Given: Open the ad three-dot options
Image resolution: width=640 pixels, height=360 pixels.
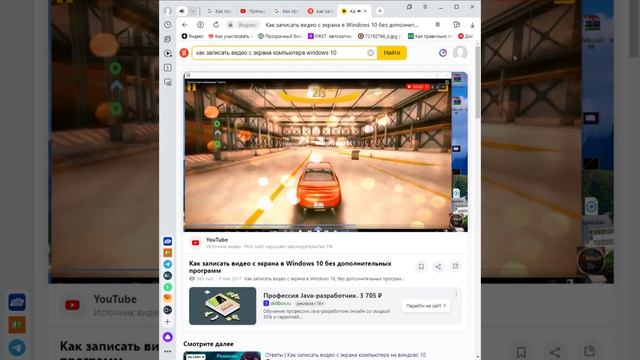Looking at the screenshot, I should click(456, 293).
